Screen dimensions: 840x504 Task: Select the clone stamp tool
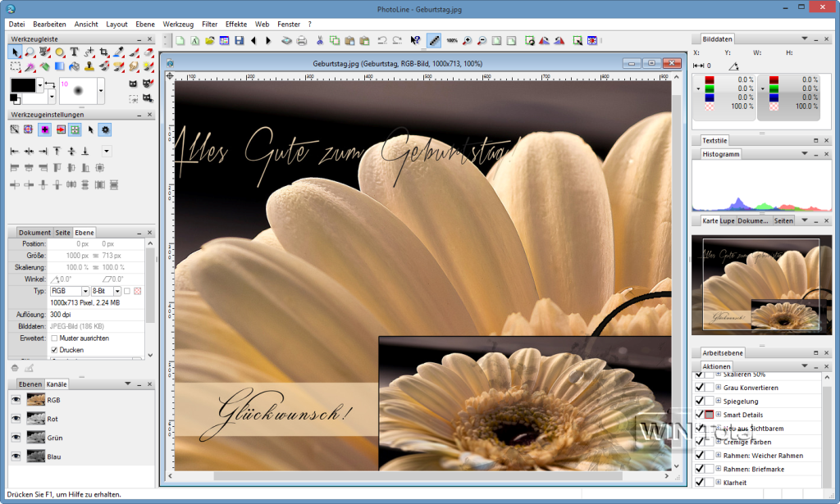89,66
